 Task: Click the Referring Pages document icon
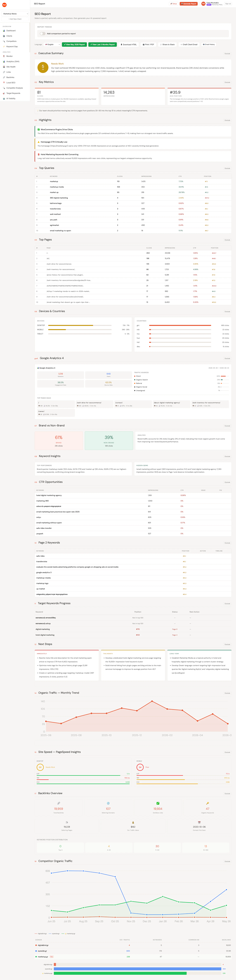click(x=67, y=823)
